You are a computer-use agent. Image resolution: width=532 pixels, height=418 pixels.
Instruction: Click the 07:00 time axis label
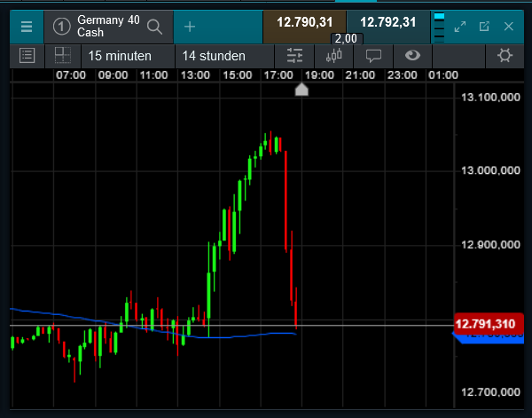pos(71,75)
